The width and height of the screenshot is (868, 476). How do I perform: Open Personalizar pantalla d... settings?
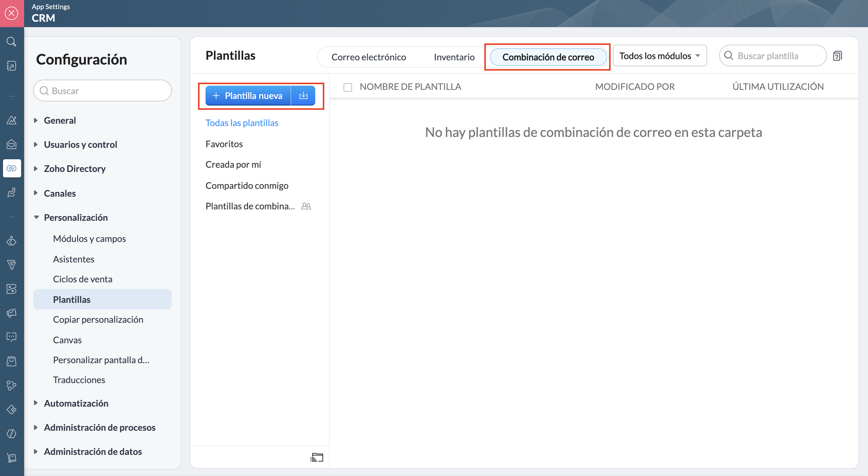(101, 360)
